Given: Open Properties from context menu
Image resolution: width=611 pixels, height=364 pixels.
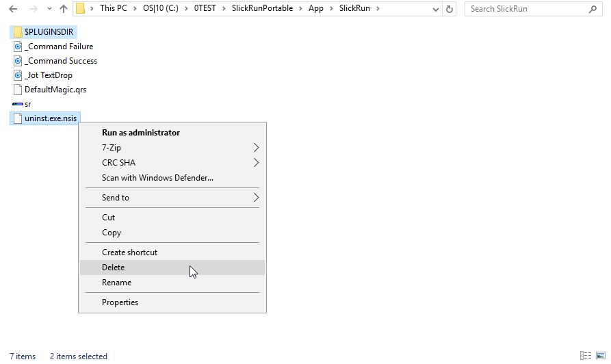Looking at the screenshot, I should click(x=172, y=302).
